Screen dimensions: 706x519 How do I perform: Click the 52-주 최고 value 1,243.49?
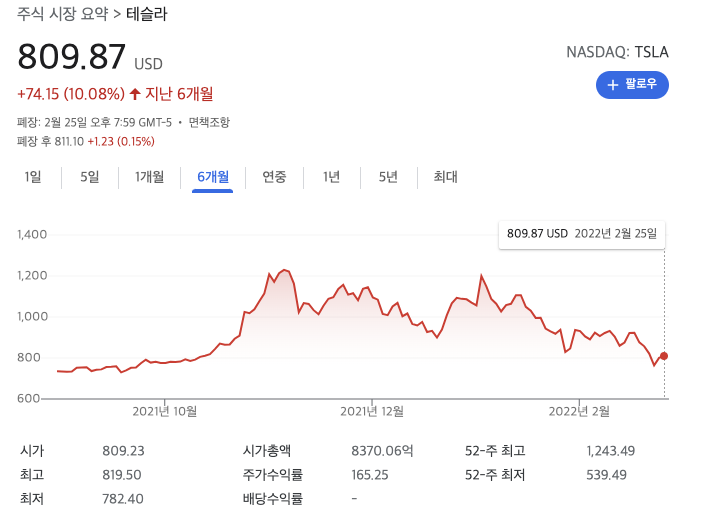pyautogui.click(x=611, y=451)
